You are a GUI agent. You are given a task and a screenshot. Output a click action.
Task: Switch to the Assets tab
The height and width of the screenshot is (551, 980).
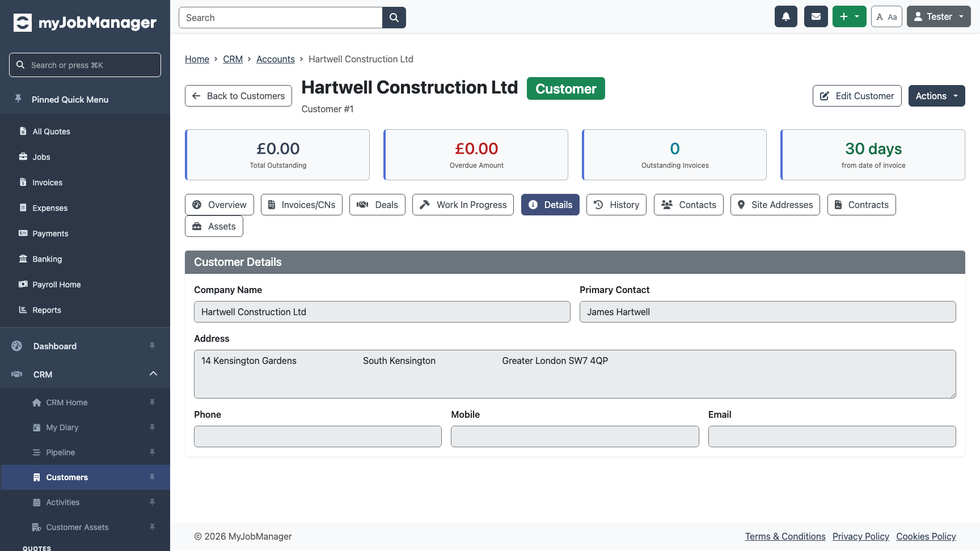pyautogui.click(x=214, y=226)
